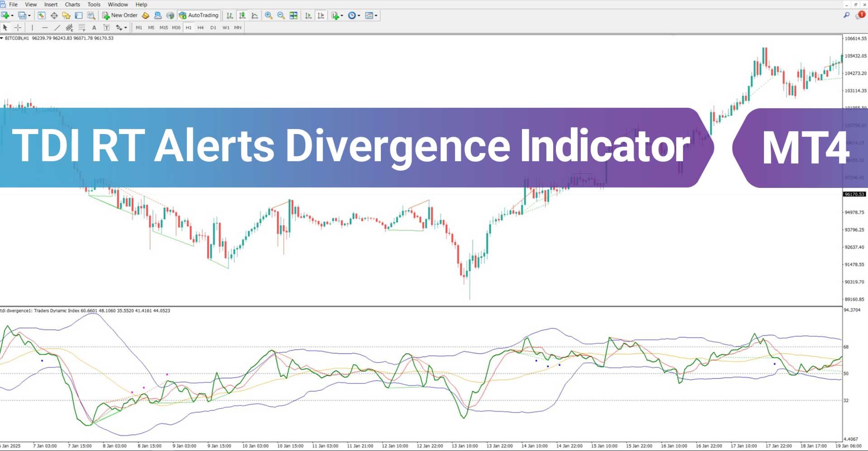Click the New Order button

click(x=120, y=15)
